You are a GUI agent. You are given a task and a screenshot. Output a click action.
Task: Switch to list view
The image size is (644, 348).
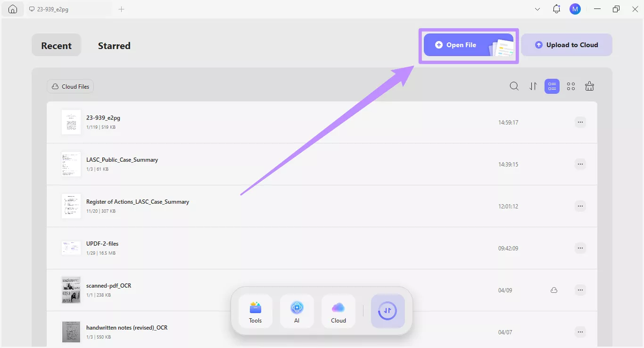pyautogui.click(x=552, y=86)
